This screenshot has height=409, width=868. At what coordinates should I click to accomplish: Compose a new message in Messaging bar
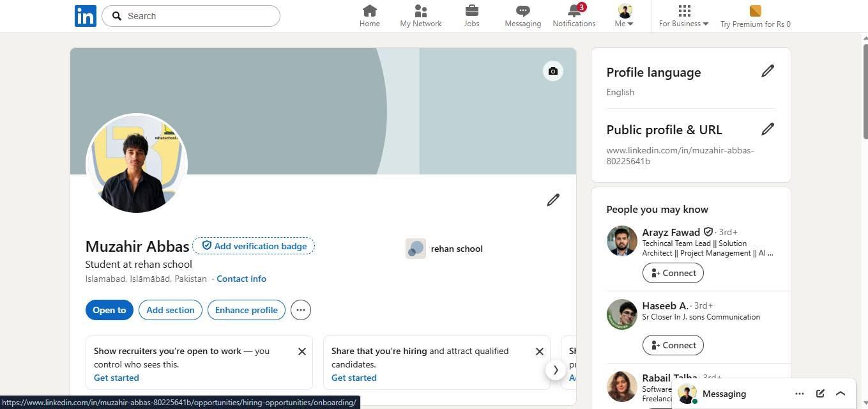point(820,394)
